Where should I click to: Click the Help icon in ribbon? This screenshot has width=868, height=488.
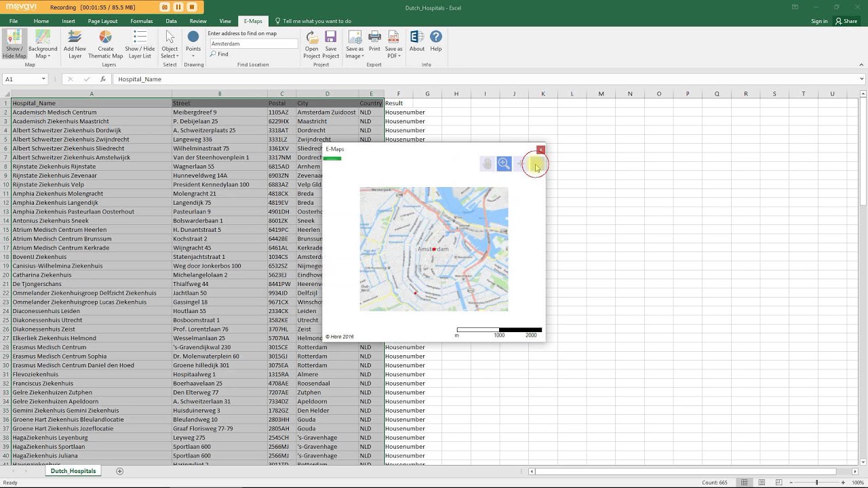pos(436,42)
